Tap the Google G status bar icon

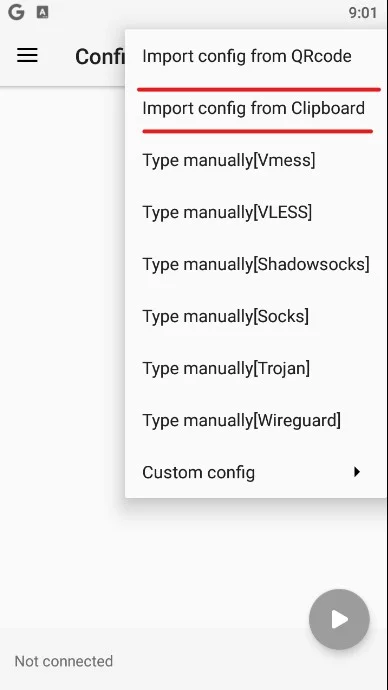click(16, 13)
